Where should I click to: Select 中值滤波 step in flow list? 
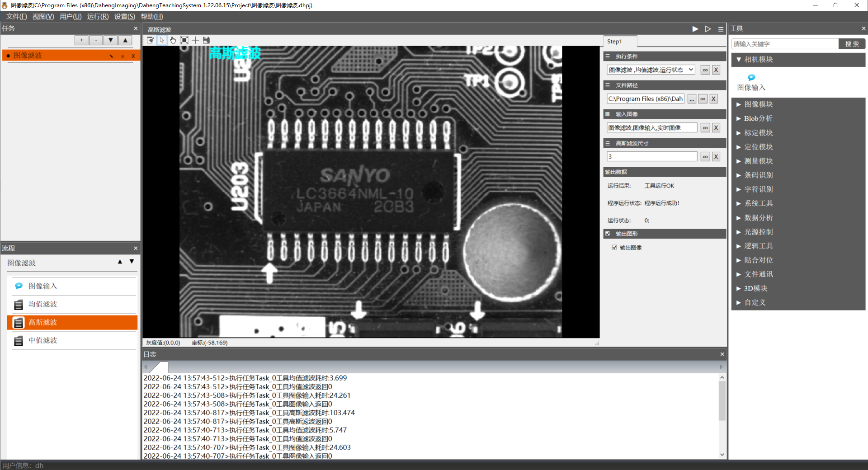[x=72, y=341]
